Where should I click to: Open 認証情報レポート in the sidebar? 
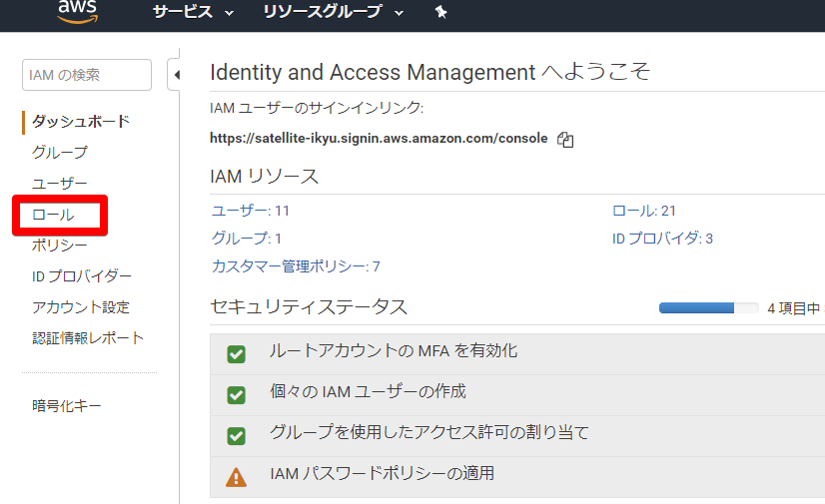click(x=88, y=338)
